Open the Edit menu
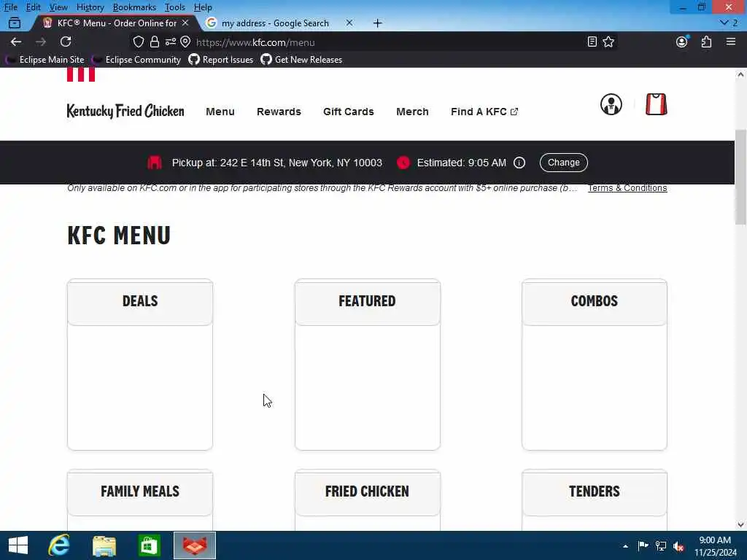747x560 pixels. coord(33,7)
